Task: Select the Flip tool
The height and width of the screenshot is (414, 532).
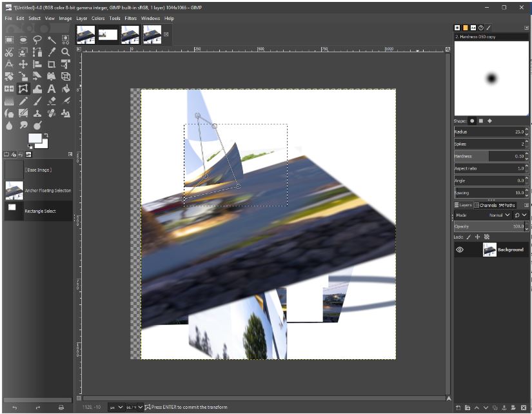Action: pos(9,88)
